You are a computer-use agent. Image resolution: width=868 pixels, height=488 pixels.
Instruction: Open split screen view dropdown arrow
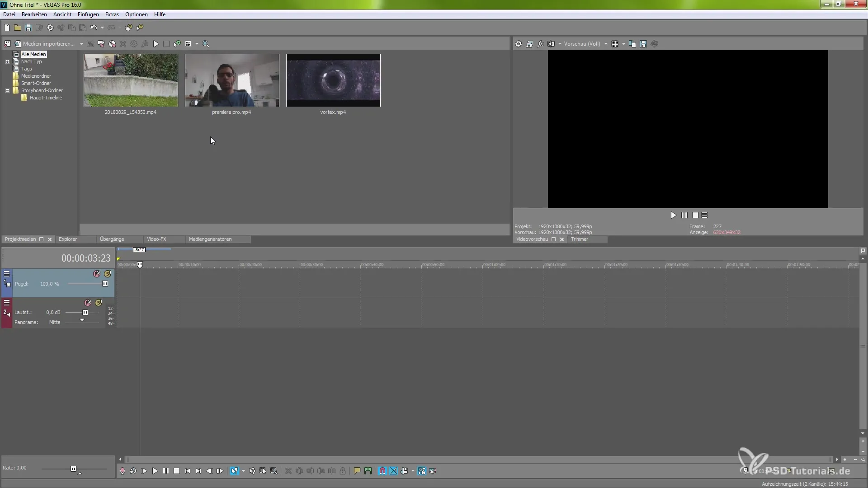(560, 44)
